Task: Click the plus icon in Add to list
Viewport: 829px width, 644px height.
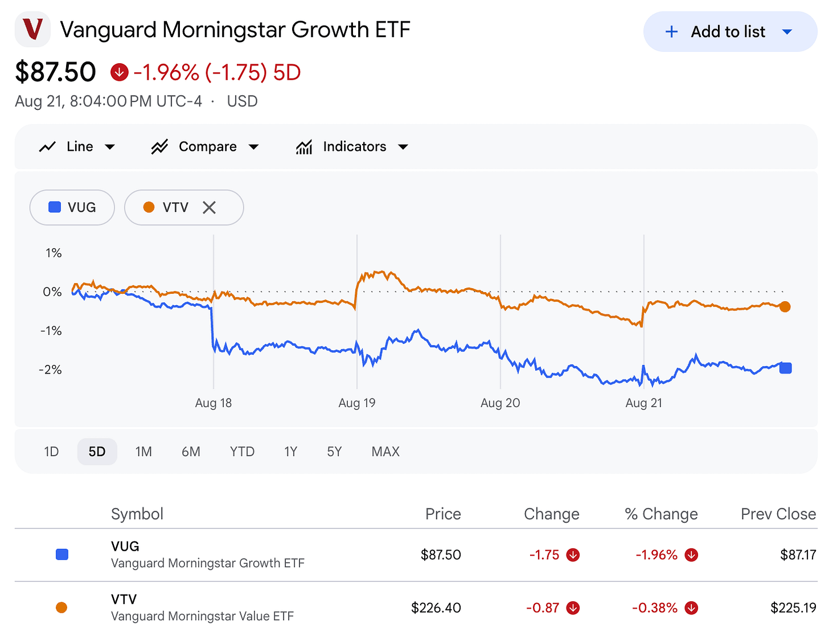Action: click(x=671, y=32)
